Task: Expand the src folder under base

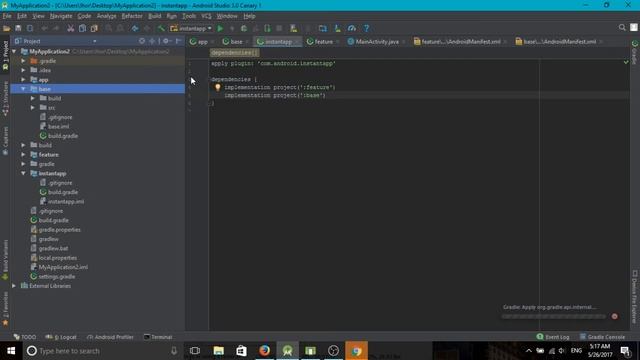Action: (33, 107)
